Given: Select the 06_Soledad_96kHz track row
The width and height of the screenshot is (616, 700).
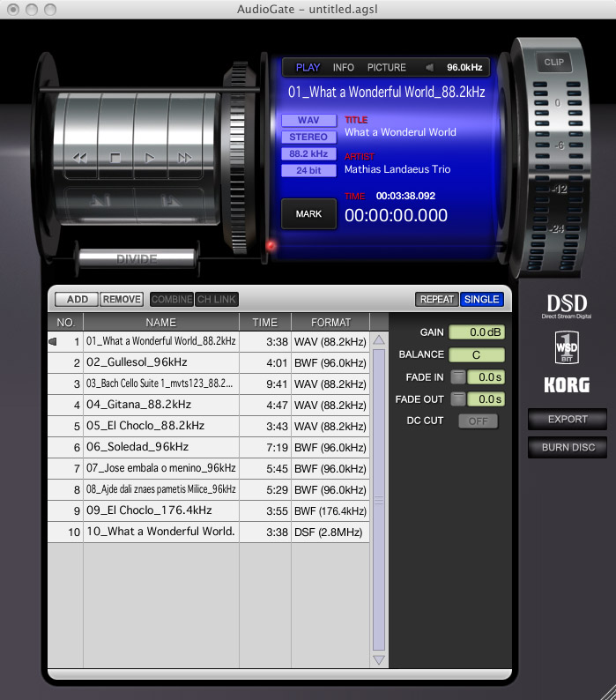Looking at the screenshot, I should tap(160, 448).
